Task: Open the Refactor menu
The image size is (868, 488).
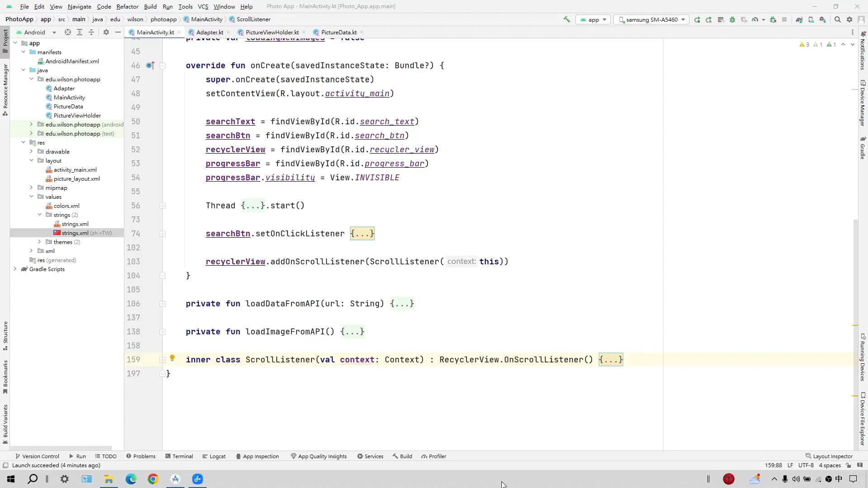Action: coord(127,6)
